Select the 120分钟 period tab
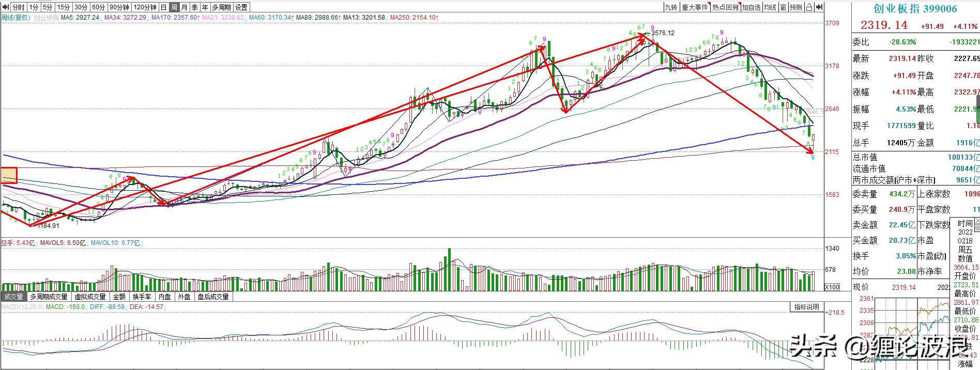 tap(145, 7)
